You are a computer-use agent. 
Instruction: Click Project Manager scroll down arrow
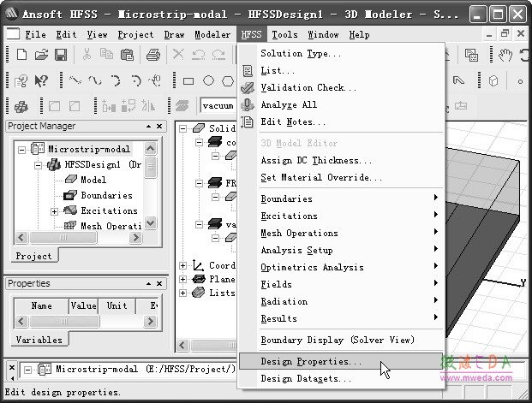click(151, 223)
